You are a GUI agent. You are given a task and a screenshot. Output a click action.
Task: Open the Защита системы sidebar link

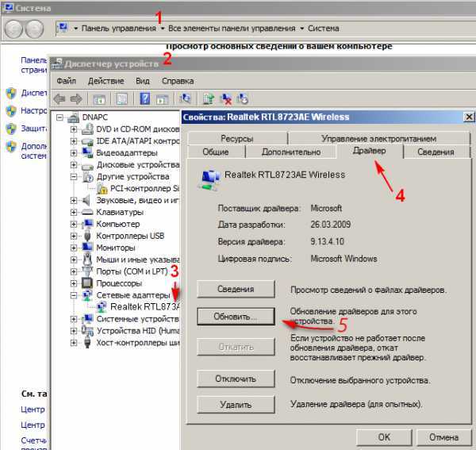(x=34, y=129)
